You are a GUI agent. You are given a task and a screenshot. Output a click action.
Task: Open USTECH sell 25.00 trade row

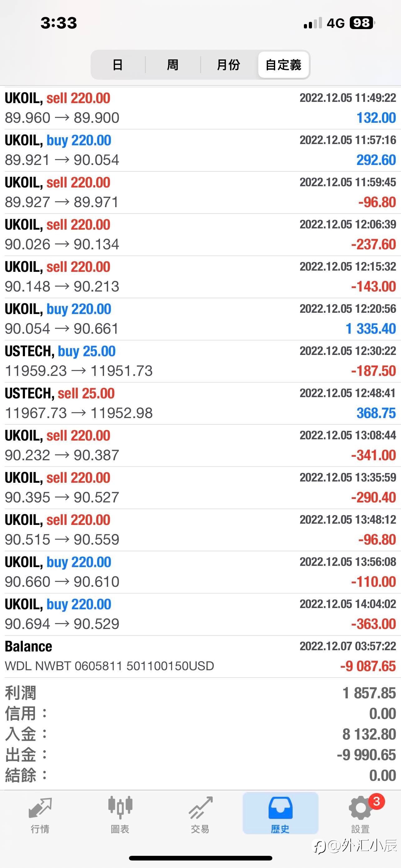(x=200, y=403)
